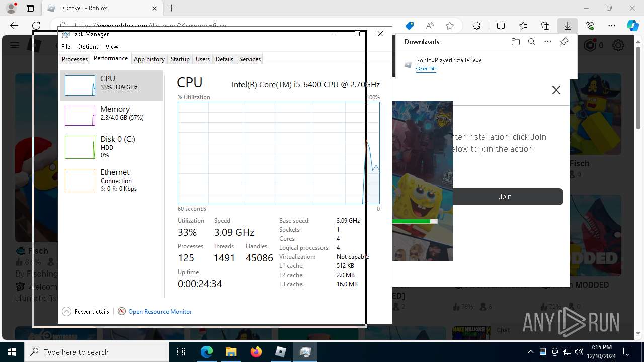Viewport: 644px width, 362px height.
Task: Switch to Users tab
Action: pos(203,59)
